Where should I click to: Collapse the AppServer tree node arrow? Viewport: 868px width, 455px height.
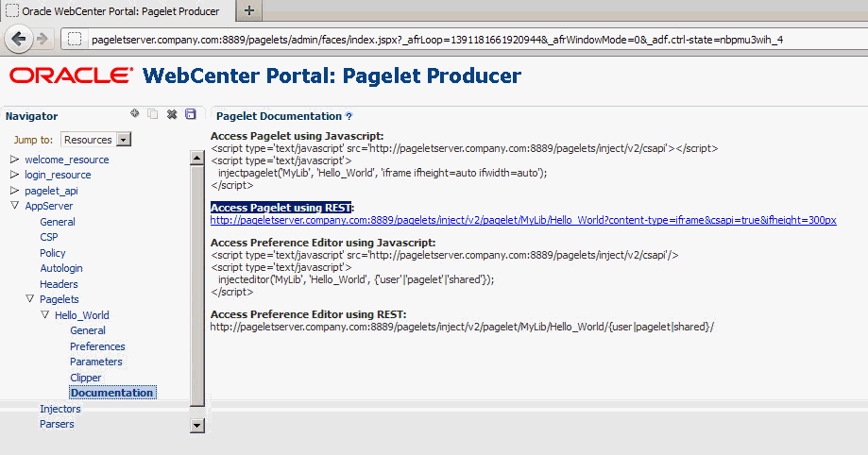coord(14,206)
